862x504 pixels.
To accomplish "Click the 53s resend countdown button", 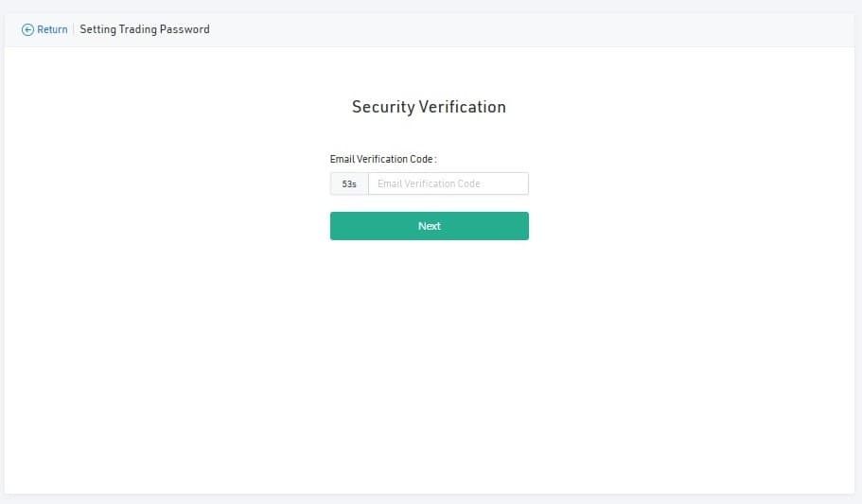I will point(349,183).
